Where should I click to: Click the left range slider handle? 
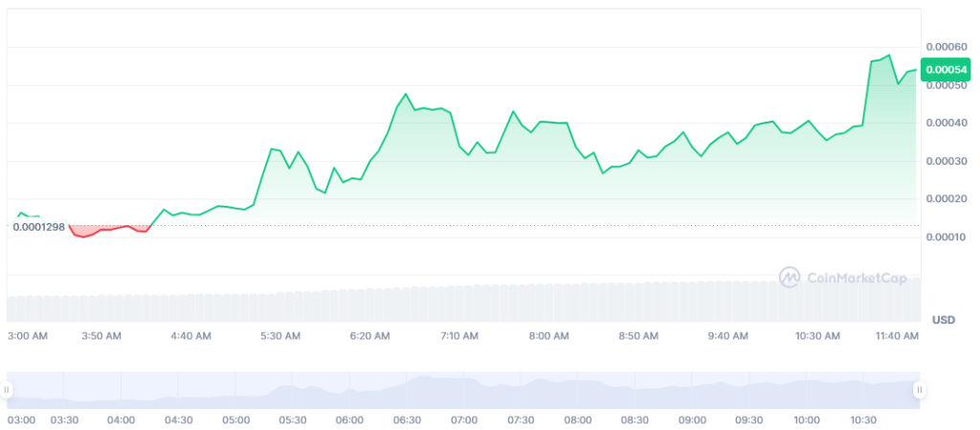coord(7,390)
